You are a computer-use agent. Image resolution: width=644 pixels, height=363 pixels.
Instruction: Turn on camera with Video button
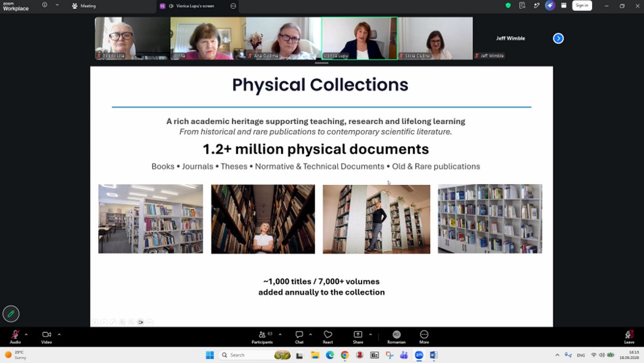[x=47, y=337]
